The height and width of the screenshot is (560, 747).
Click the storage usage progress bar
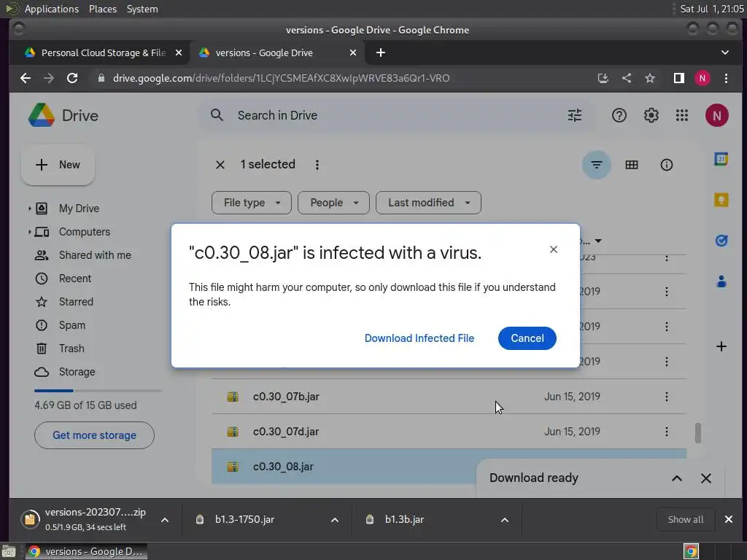[98, 391]
